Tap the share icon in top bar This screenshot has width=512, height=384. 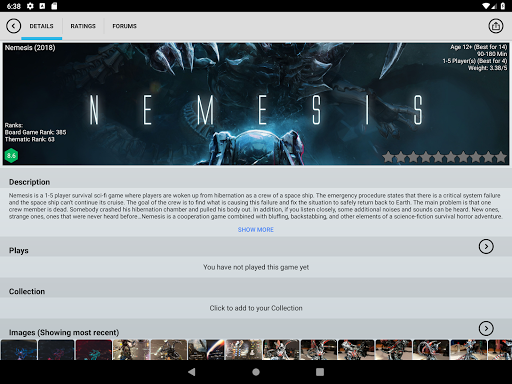[496, 26]
